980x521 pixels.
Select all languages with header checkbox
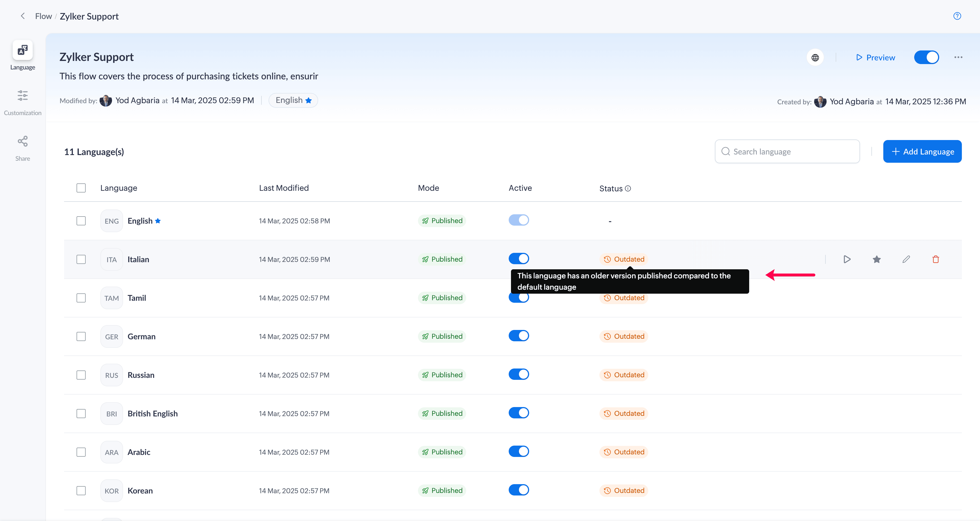pyautogui.click(x=81, y=188)
